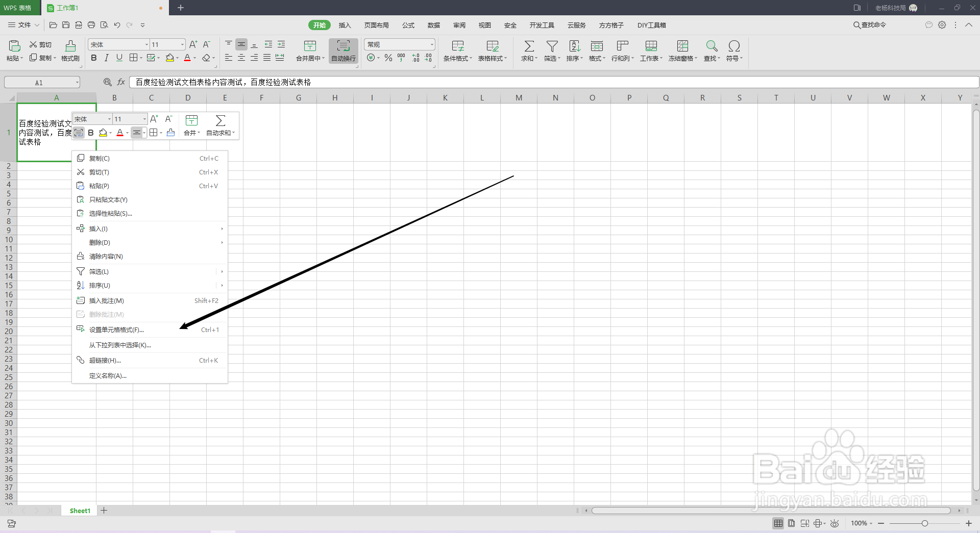Click the Sheet1 sheet tab
The height and width of the screenshot is (533, 980).
click(x=80, y=511)
